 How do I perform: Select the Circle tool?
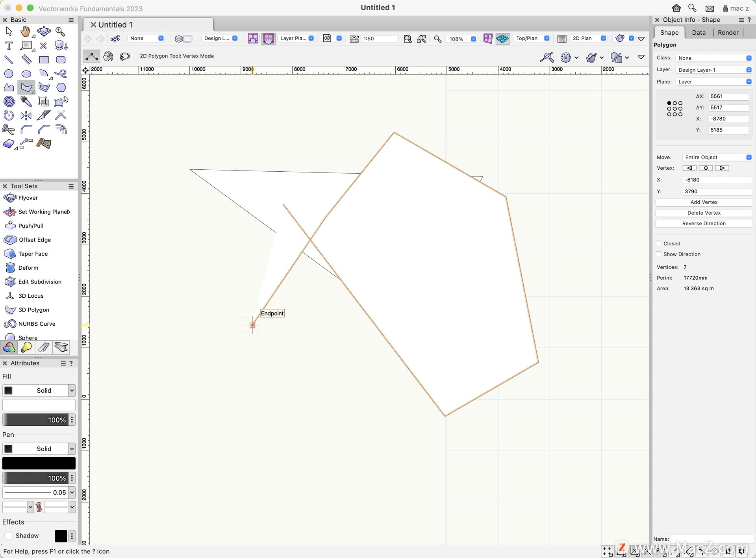click(9, 74)
